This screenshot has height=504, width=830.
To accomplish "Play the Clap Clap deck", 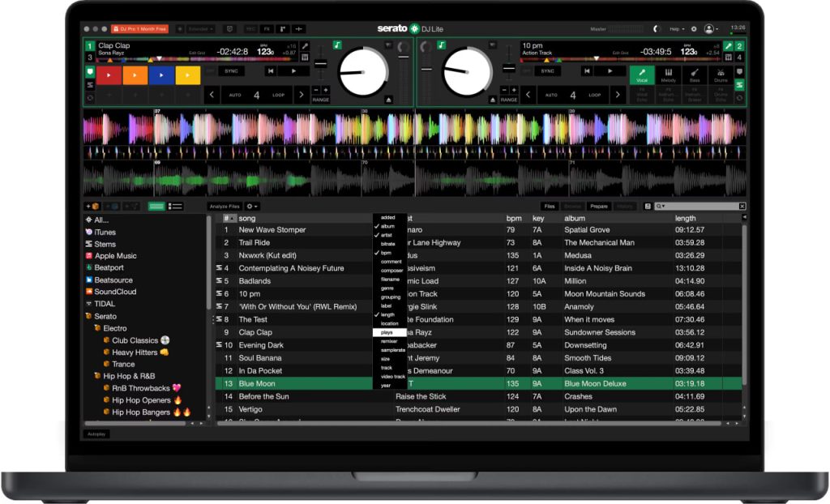I will click(293, 71).
